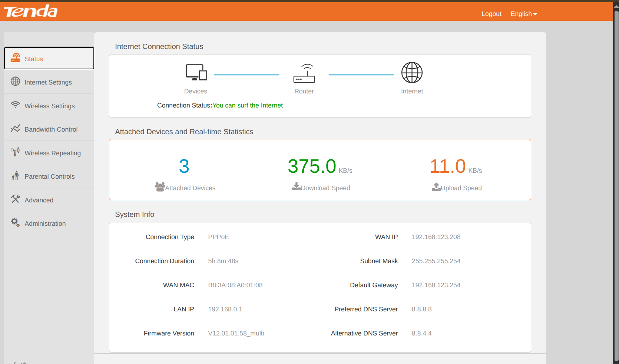Screen dimensions: 619x364
Task: Click the Bandwidth Control chart icon
Action: pos(16,128)
